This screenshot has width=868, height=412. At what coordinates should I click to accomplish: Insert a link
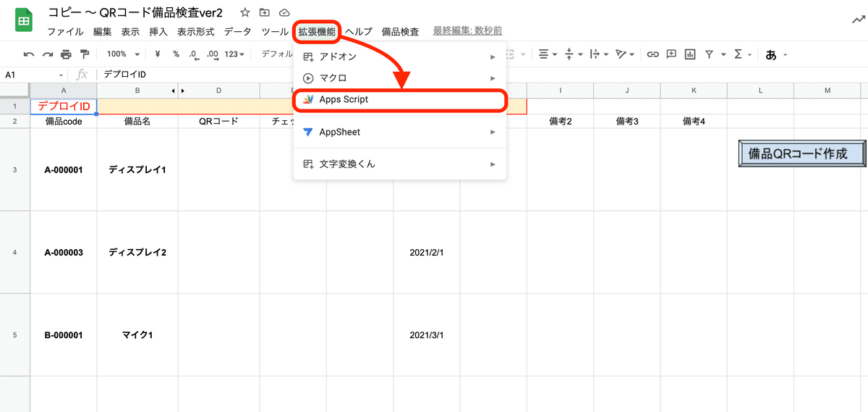pyautogui.click(x=652, y=54)
